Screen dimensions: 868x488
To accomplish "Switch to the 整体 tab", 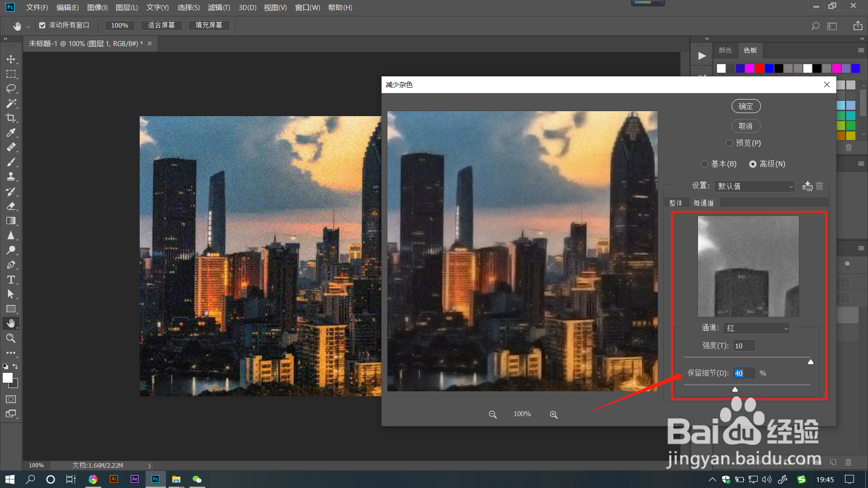I will 676,203.
